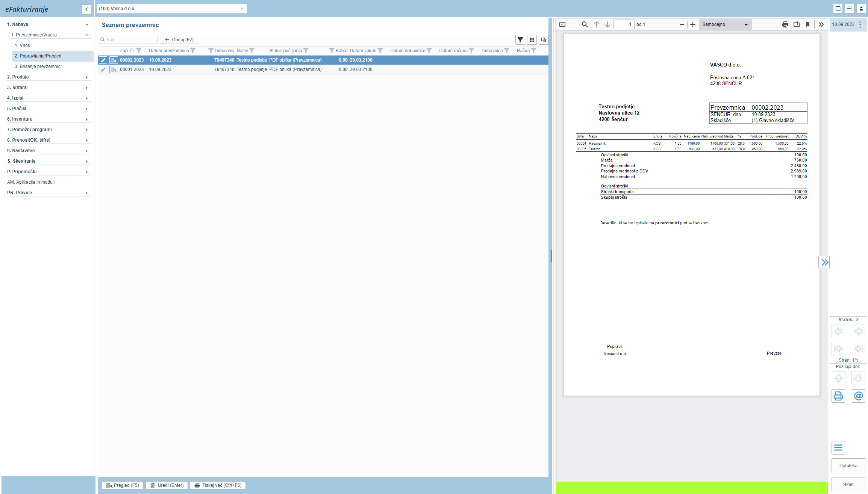Click the Tiskaj več (Ctrl+F5) button
Viewport: 868px width, 494px height.
pyautogui.click(x=218, y=485)
